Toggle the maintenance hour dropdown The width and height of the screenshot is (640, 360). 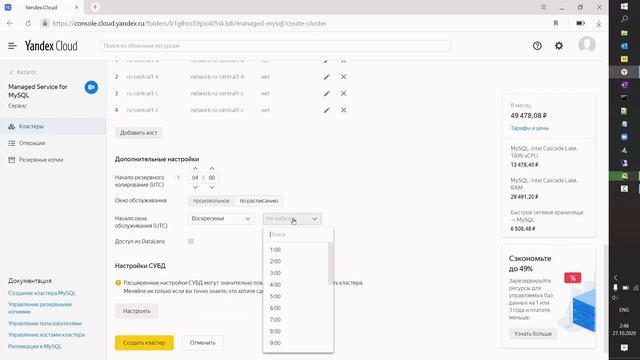[292, 219]
